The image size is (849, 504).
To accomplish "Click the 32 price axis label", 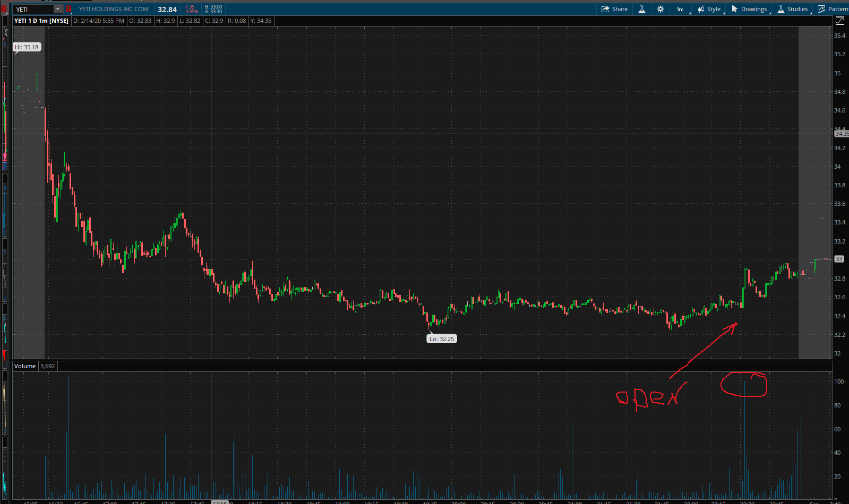I will coord(837,353).
